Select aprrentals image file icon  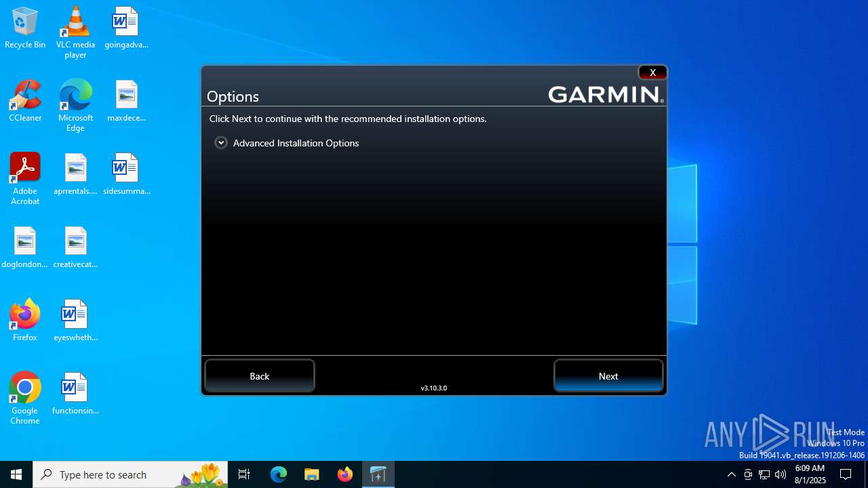(75, 175)
